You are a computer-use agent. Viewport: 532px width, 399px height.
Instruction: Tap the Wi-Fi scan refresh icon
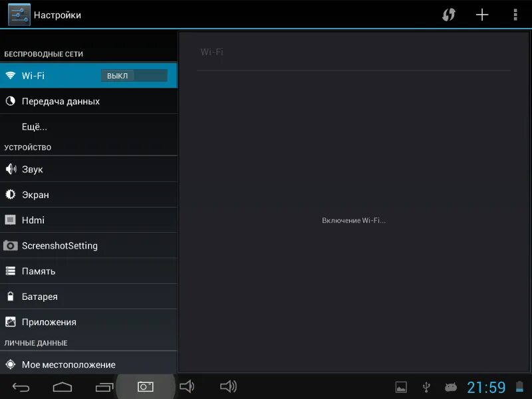[x=448, y=15]
